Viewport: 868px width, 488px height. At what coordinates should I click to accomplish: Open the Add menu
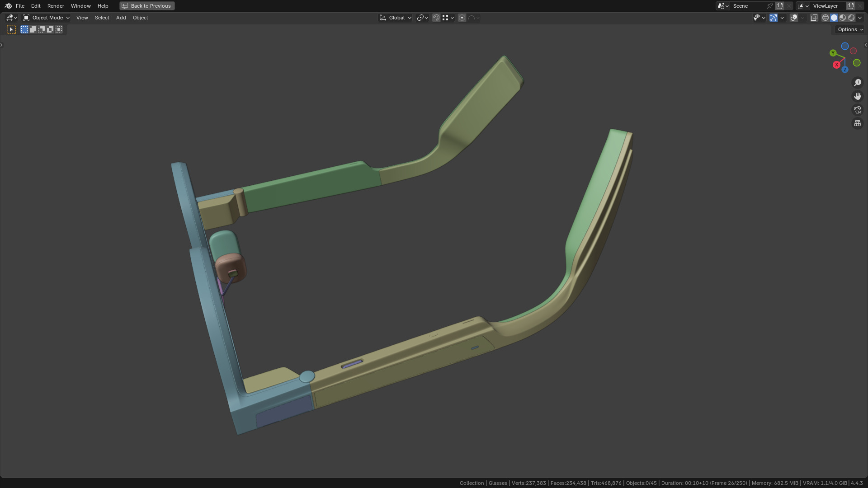pos(121,18)
